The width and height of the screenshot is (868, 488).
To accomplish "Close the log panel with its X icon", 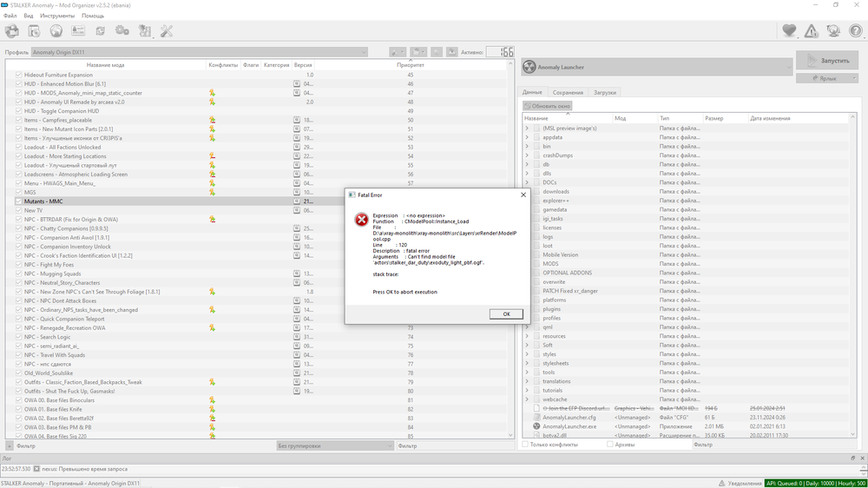I will click(x=862, y=458).
